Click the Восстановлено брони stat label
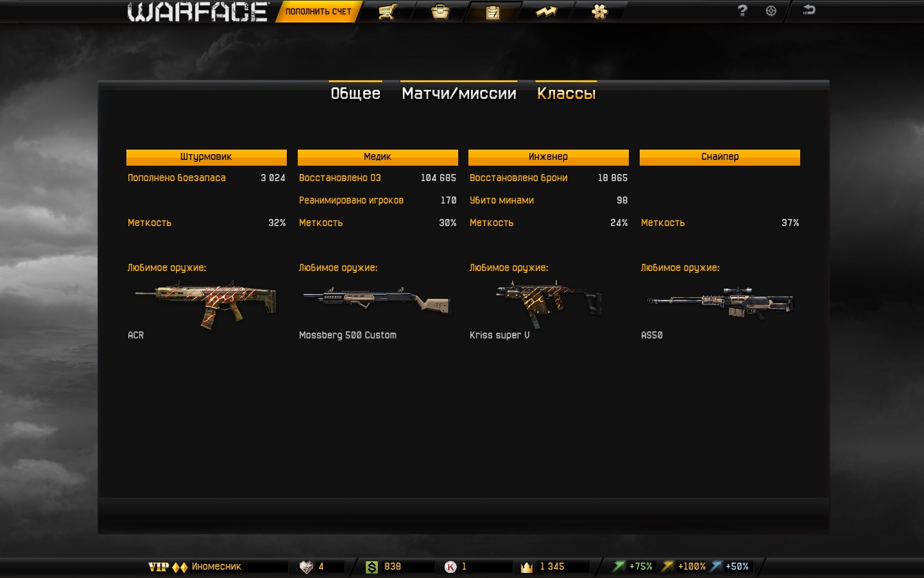The width and height of the screenshot is (924, 578). tap(518, 178)
